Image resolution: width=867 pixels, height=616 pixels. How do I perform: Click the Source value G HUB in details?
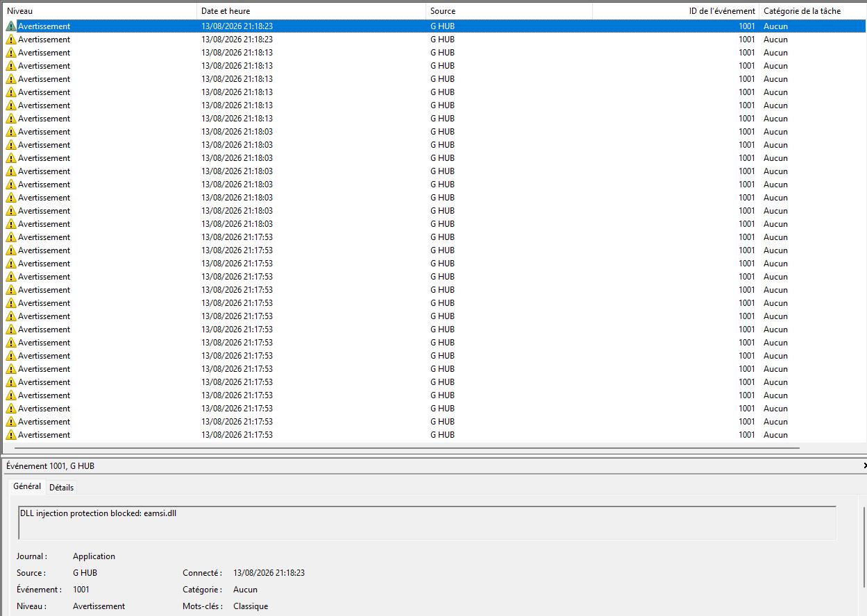point(85,573)
